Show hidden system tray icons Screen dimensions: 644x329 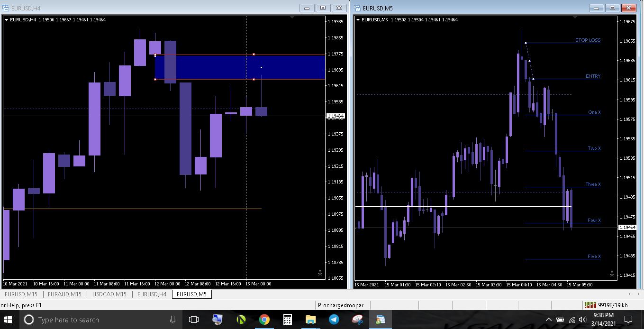549,320
